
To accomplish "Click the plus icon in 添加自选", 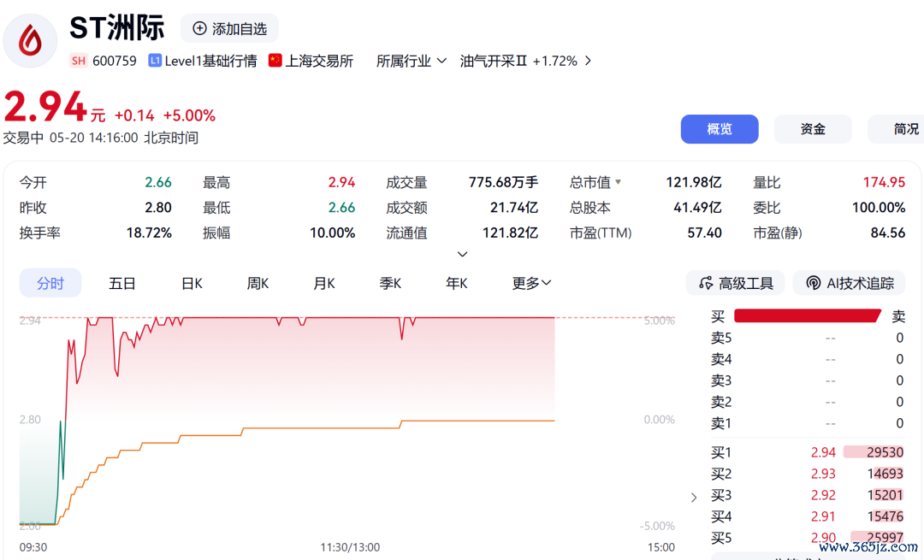I will [199, 28].
